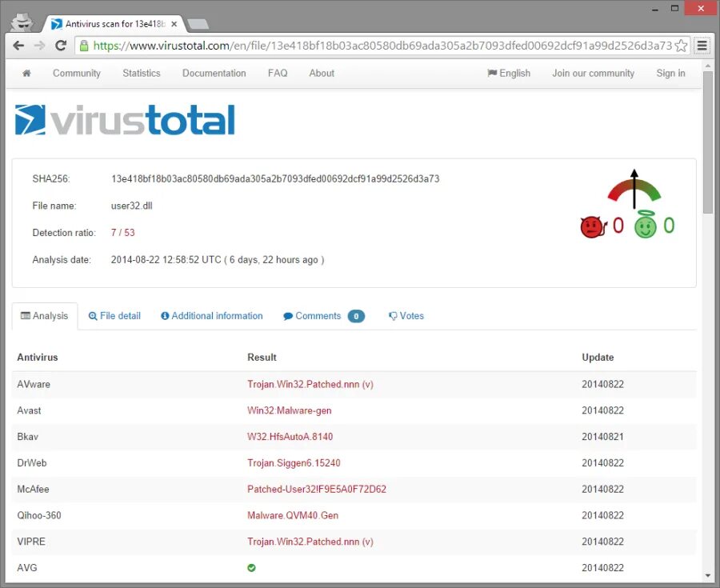Open a new browser tab

(x=198, y=24)
